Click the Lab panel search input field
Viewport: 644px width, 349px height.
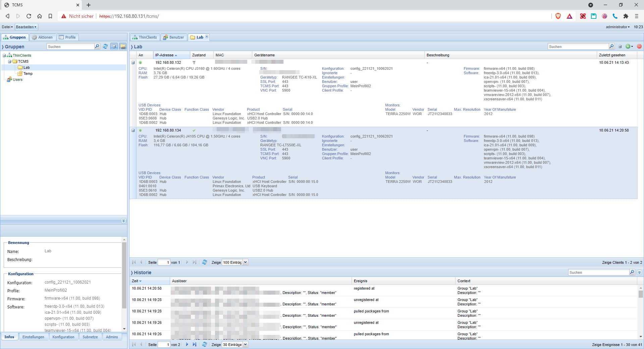[x=578, y=47]
